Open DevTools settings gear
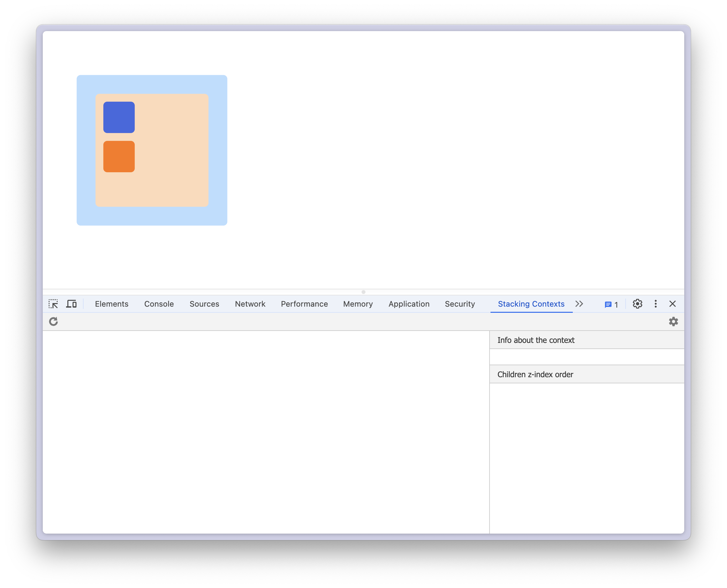This screenshot has width=727, height=588. click(637, 304)
